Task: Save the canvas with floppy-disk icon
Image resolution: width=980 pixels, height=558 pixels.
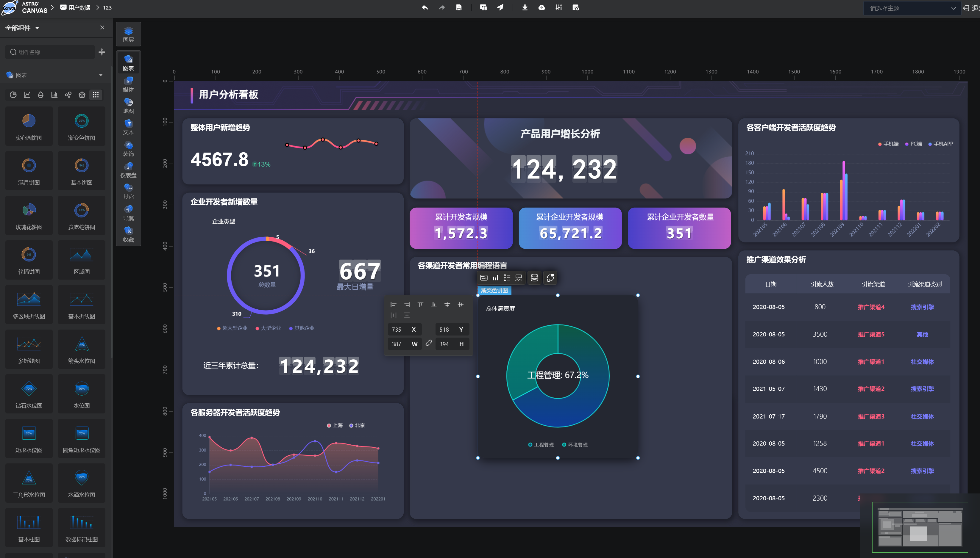Action: click(459, 8)
